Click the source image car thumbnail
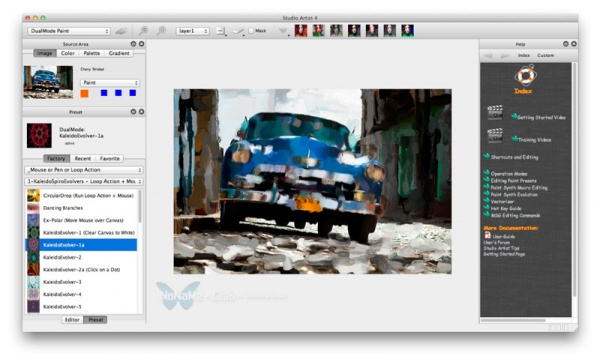Image resolution: width=600 pixels, height=362 pixels. coord(48,82)
